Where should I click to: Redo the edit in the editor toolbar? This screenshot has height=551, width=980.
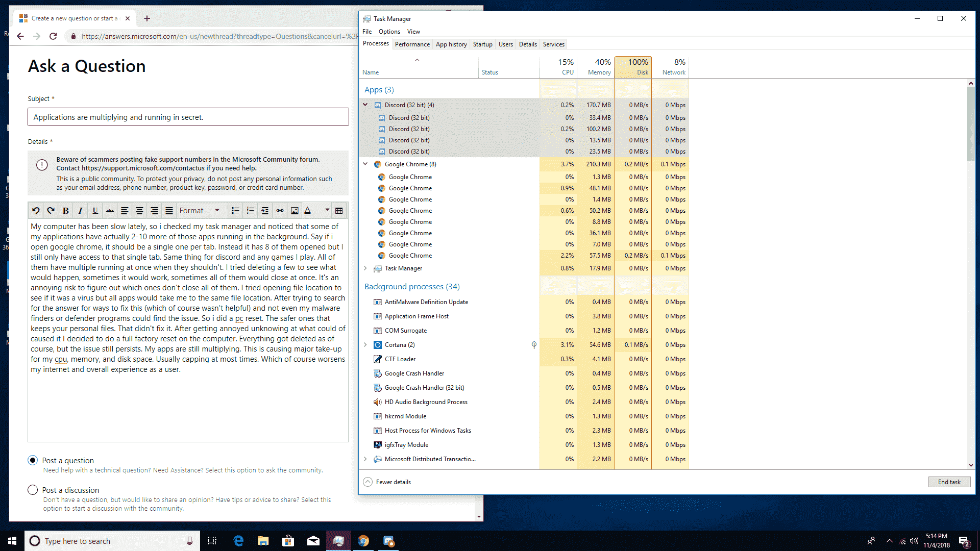[51, 211]
